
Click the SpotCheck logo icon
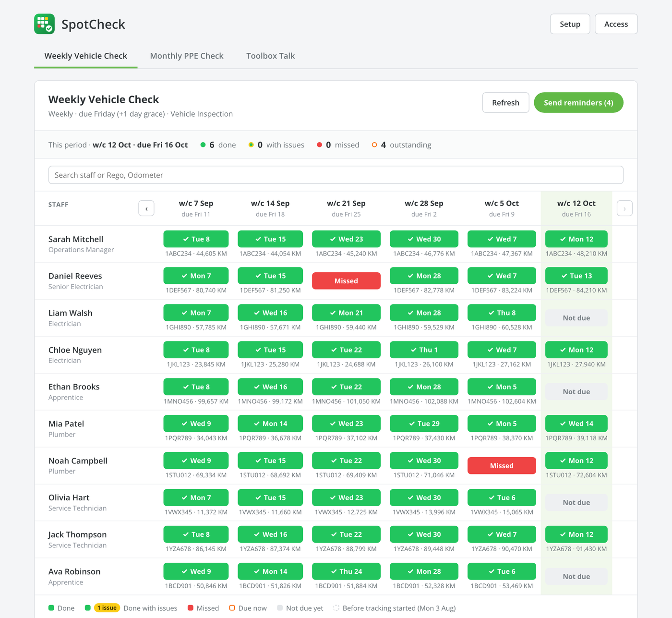click(44, 24)
